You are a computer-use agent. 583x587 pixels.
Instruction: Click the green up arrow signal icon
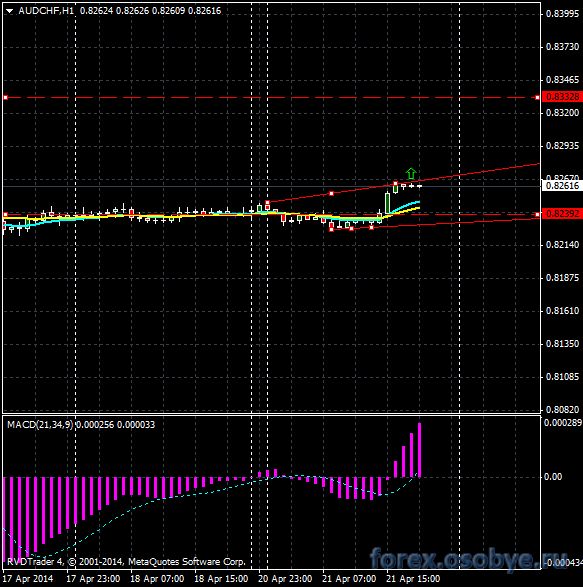[x=411, y=173]
